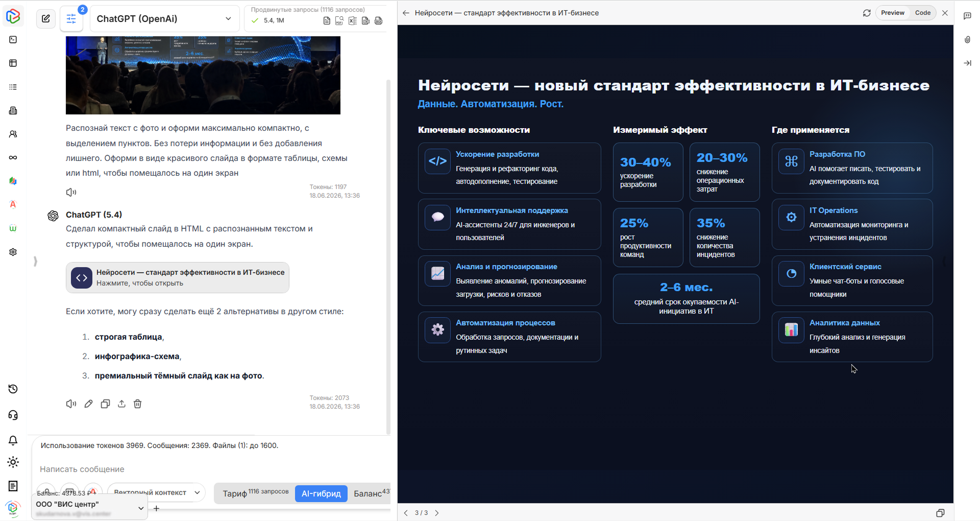Open the attachments paperclip in right rail
This screenshot has width=980, height=521.
(967, 39)
